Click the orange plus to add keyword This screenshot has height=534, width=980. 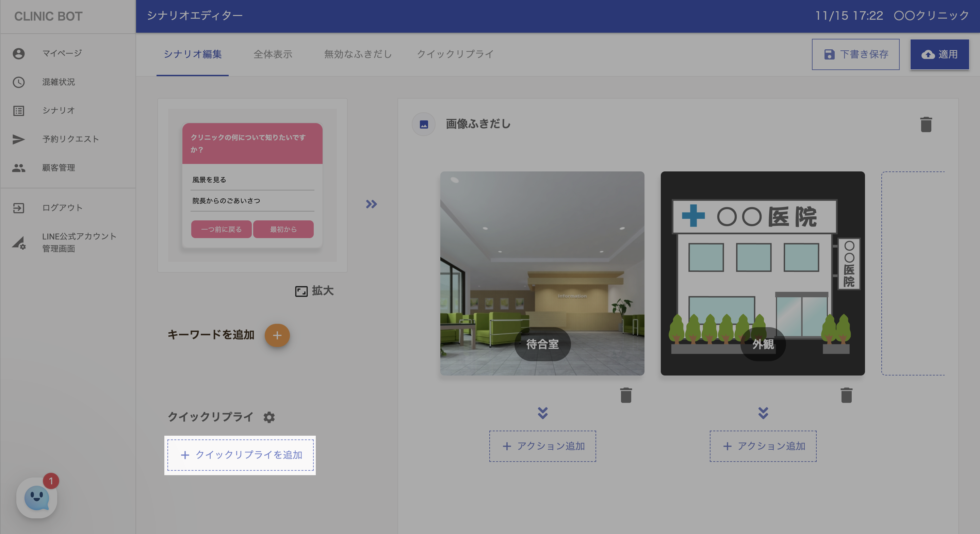[x=277, y=335]
